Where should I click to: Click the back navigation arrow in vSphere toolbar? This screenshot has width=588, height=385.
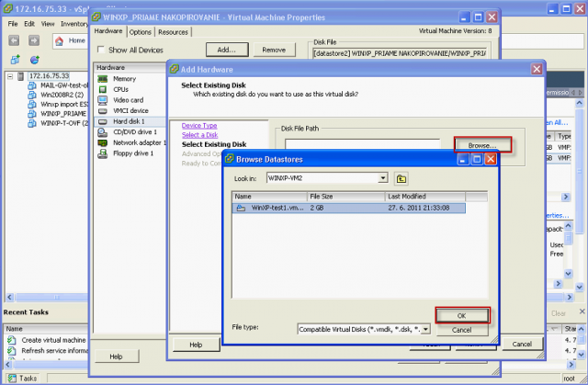14,40
